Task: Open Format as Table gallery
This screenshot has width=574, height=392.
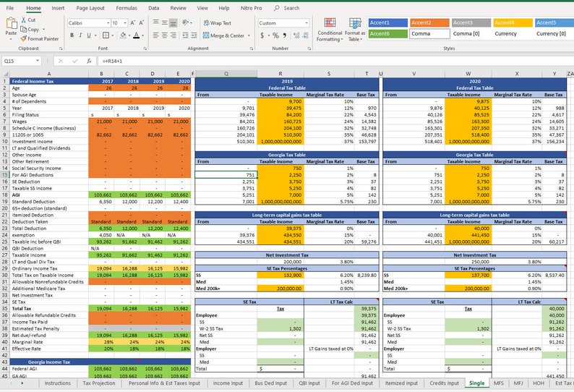Action: point(355,30)
